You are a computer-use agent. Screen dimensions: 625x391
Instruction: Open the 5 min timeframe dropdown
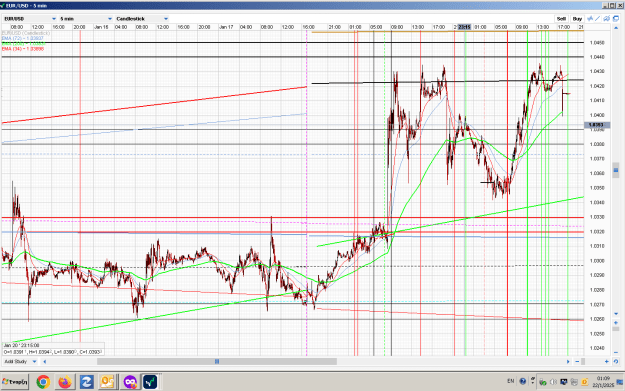coord(86,19)
